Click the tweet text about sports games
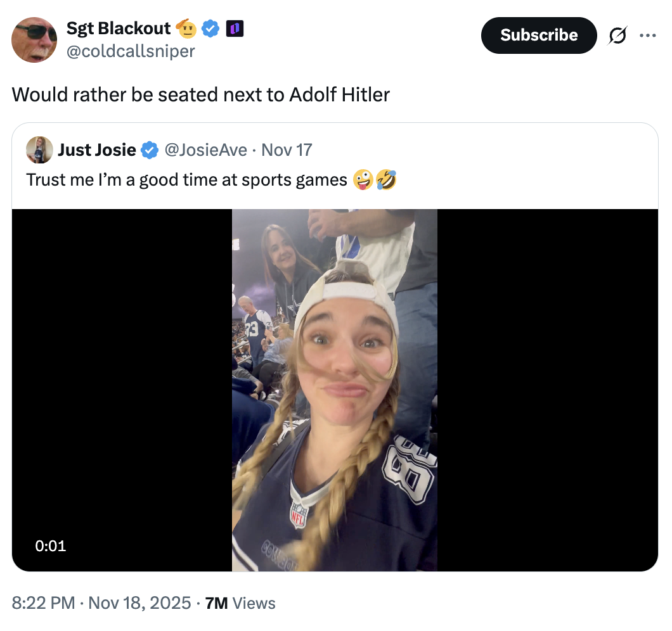The height and width of the screenshot is (631, 672). (x=184, y=180)
